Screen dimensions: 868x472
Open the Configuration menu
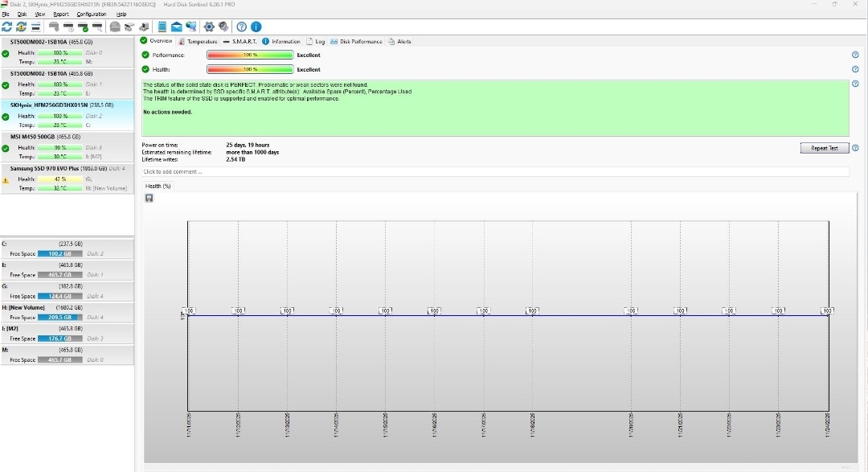[x=91, y=14]
